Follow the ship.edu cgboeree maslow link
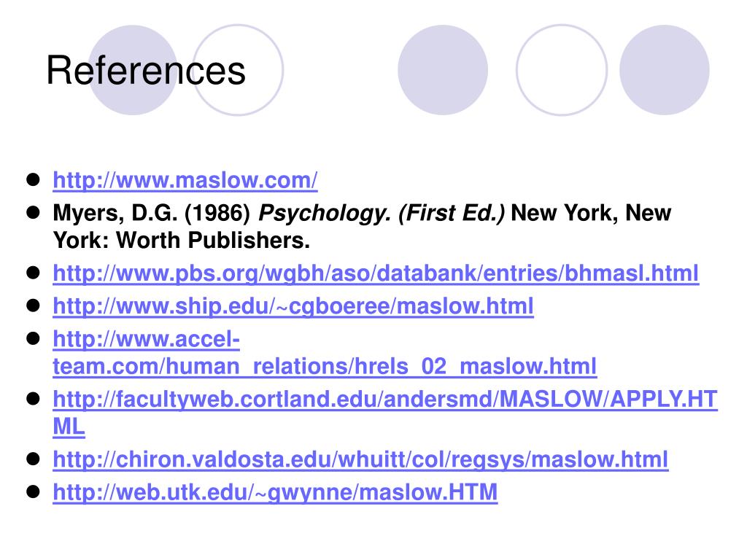This screenshot has width=747, height=560. coord(293,306)
